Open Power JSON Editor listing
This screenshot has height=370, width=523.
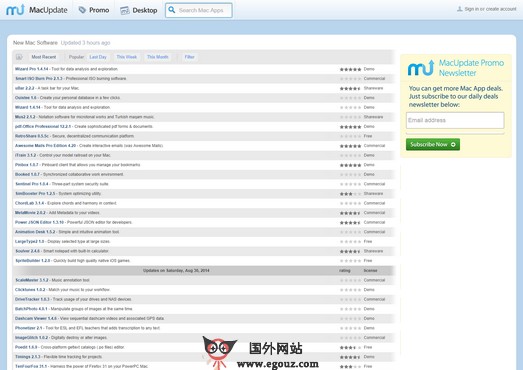point(39,222)
